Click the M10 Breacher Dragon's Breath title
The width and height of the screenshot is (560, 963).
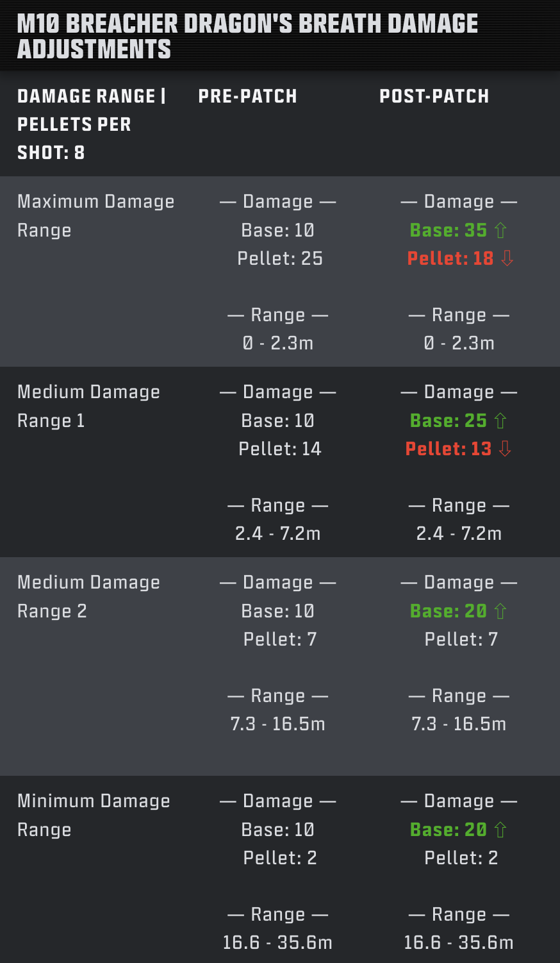[247, 36]
